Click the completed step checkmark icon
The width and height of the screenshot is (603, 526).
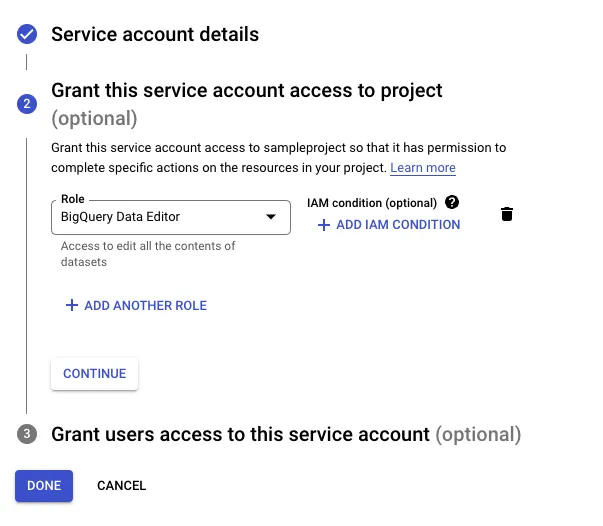pyautogui.click(x=27, y=34)
